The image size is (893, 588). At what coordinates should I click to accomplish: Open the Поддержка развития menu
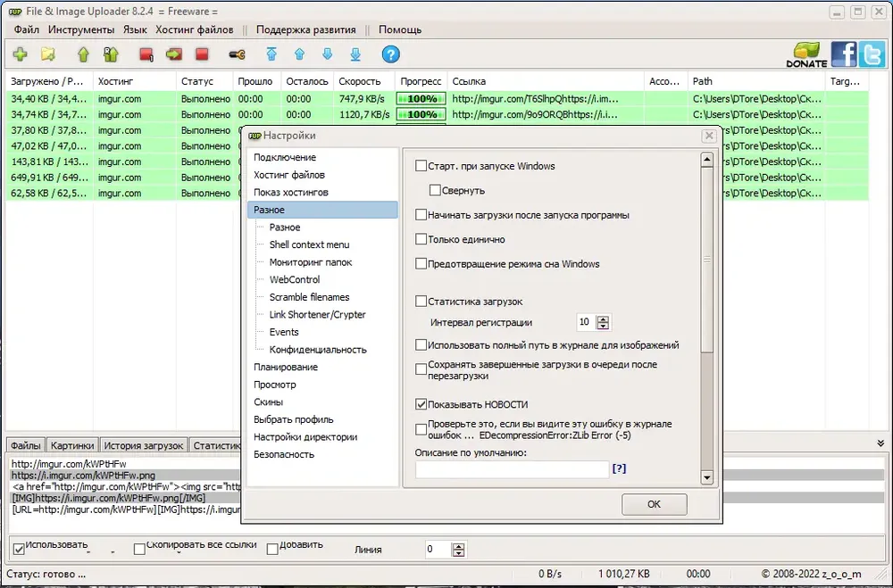coord(305,29)
